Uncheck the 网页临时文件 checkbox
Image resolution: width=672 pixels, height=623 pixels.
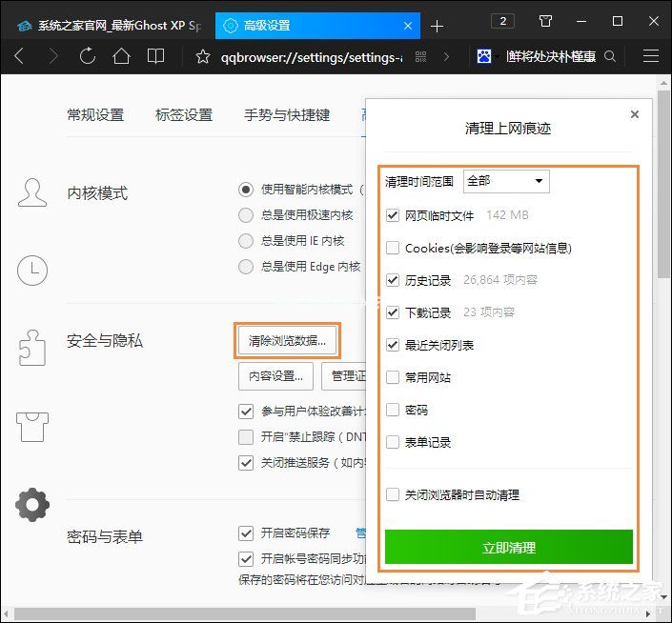(x=393, y=215)
